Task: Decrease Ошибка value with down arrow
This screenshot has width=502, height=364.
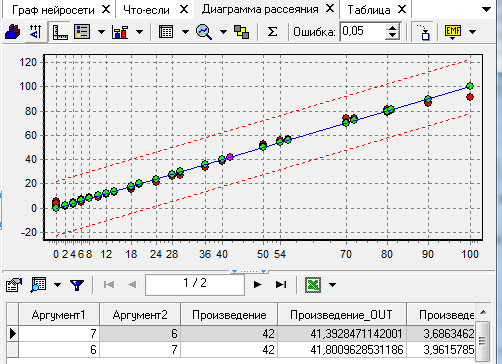Action: [393, 36]
